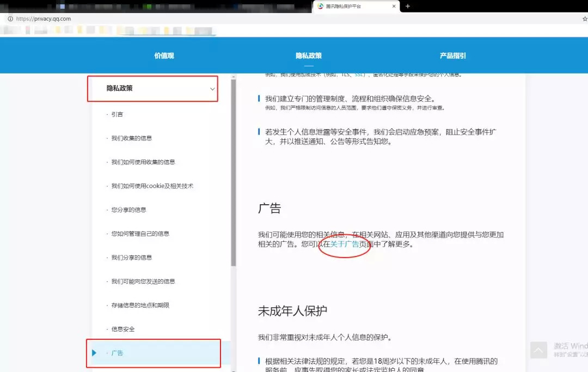Open the 信息安全 sidebar item
The width and height of the screenshot is (588, 372).
122,329
